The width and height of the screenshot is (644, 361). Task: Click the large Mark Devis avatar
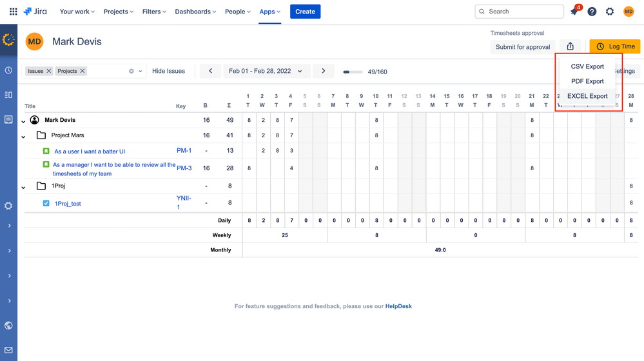click(35, 41)
